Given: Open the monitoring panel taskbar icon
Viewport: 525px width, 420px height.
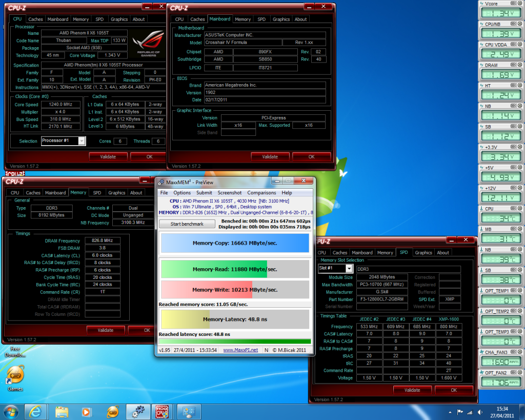Looking at the screenshot, I should point(188,412).
